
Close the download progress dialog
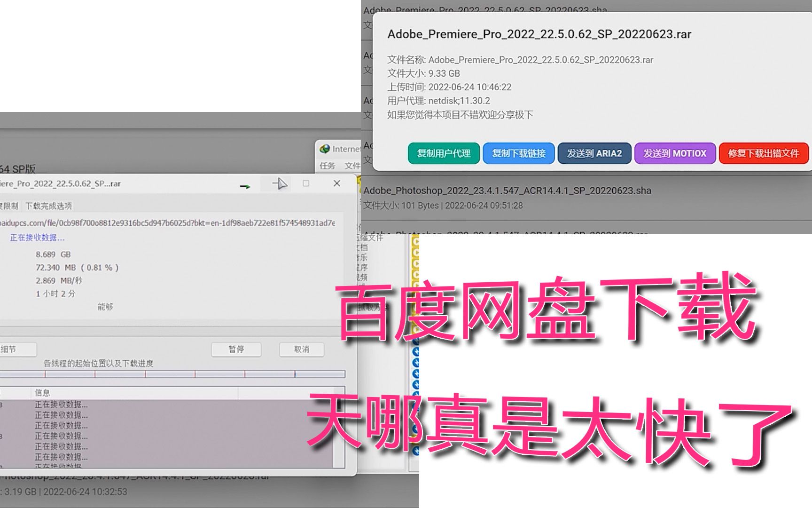337,183
